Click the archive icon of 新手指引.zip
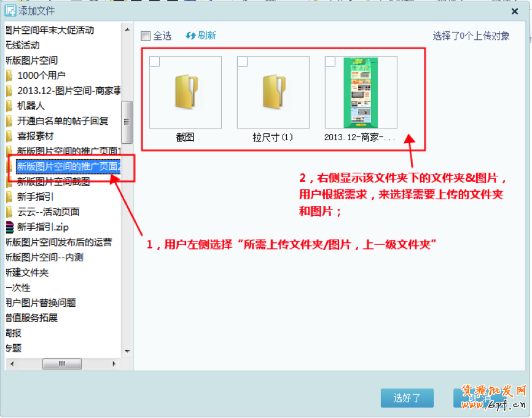532x418 pixels. 10,227
